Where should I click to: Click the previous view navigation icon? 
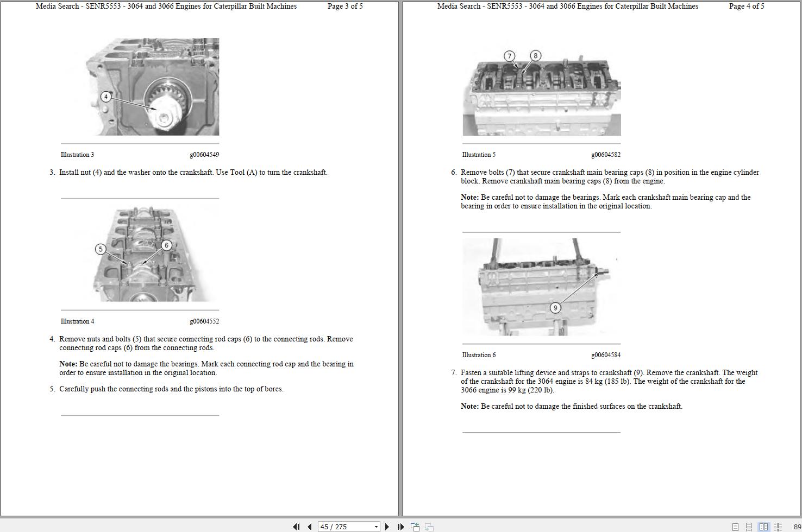pyautogui.click(x=415, y=527)
